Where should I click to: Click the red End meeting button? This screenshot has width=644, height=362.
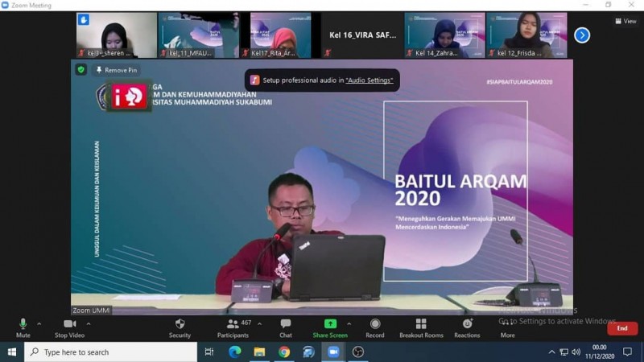click(x=622, y=328)
